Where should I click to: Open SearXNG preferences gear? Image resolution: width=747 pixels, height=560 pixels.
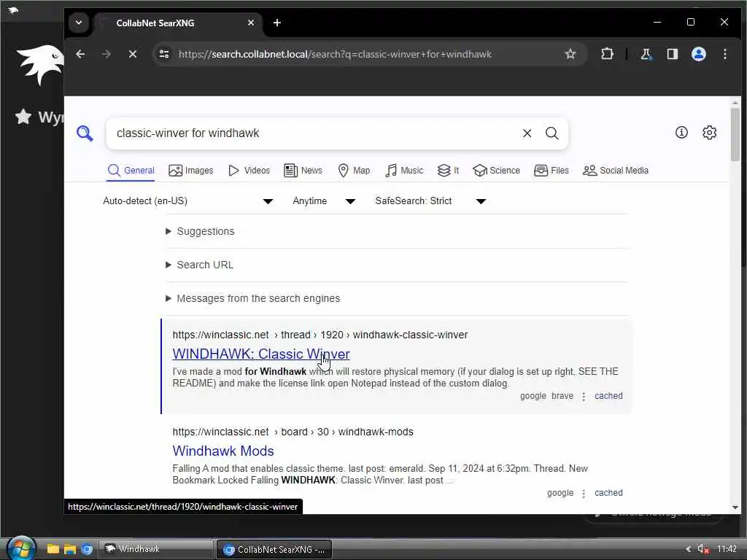709,133
